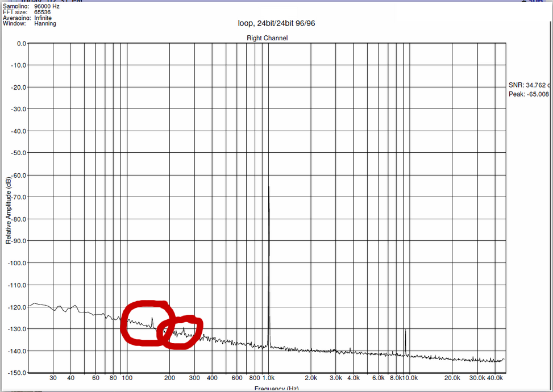This screenshot has height=392, width=553.
Task: Click the "FFT size:" label
Action: point(15,12)
